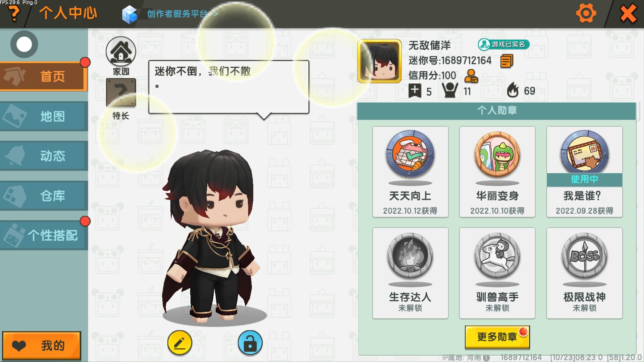Click the white circle record button

coord(24,44)
